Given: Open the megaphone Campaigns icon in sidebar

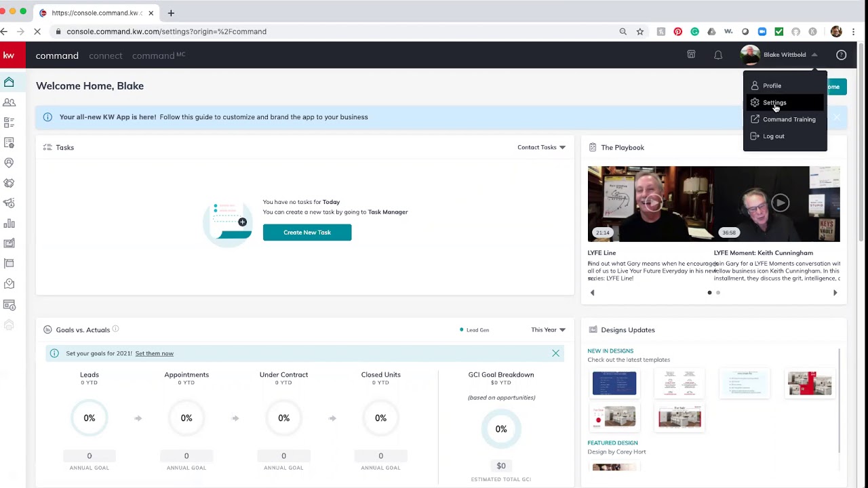Looking at the screenshot, I should [9, 203].
